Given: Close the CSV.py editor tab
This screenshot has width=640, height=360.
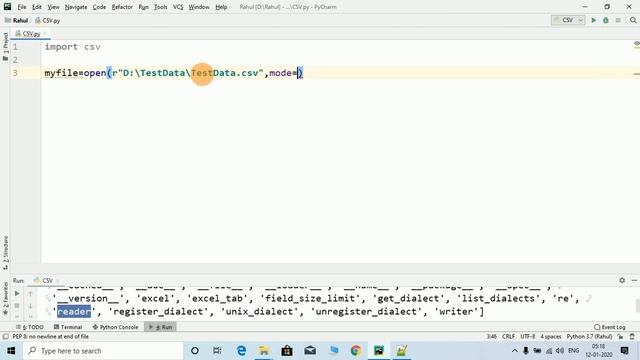Looking at the screenshot, I should (45, 33).
